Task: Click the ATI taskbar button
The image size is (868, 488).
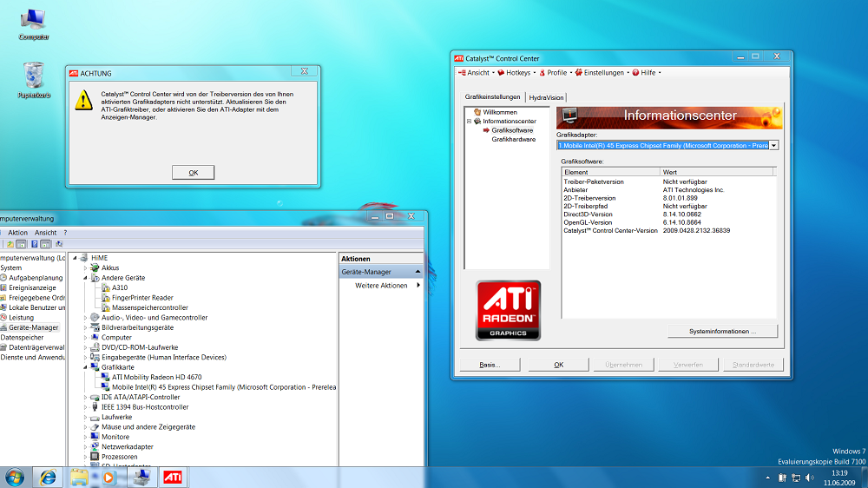Action: [x=172, y=478]
